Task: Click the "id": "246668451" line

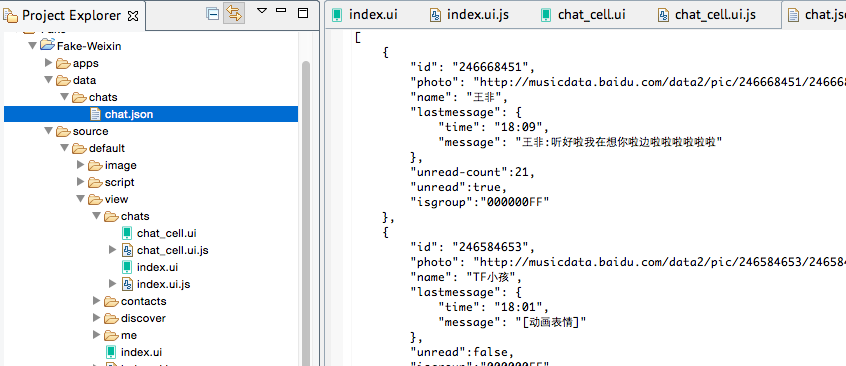Action: coord(473,67)
